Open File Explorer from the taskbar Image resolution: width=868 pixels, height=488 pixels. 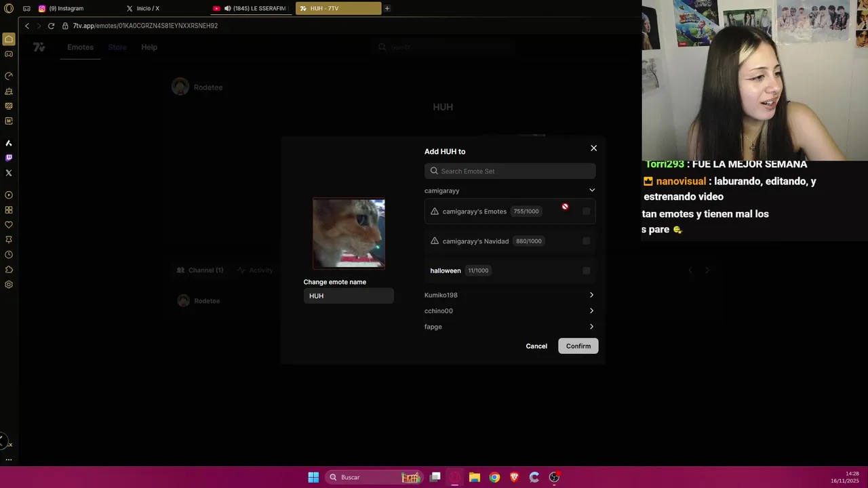[475, 477]
